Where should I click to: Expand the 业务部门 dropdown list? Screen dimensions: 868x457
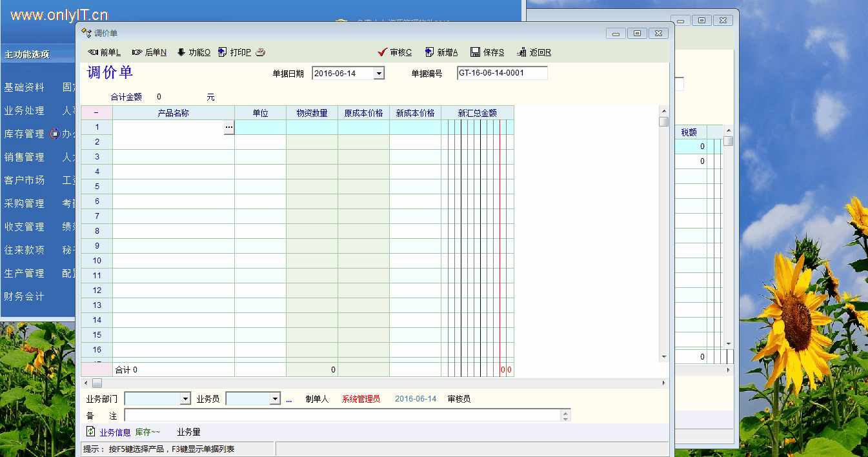tap(186, 400)
